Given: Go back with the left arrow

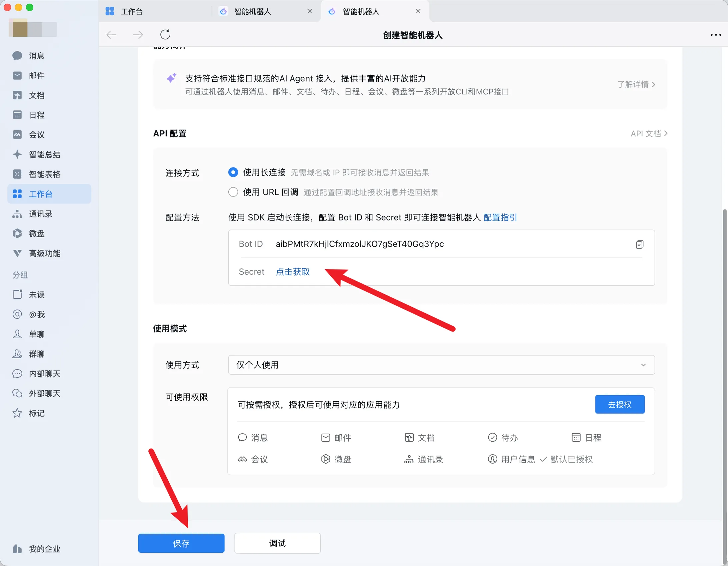Looking at the screenshot, I should [111, 34].
